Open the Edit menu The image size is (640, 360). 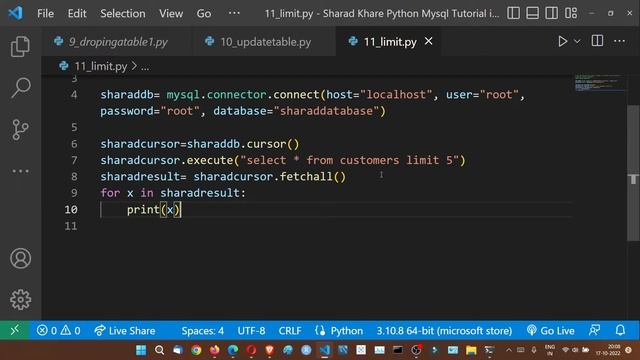tap(77, 13)
